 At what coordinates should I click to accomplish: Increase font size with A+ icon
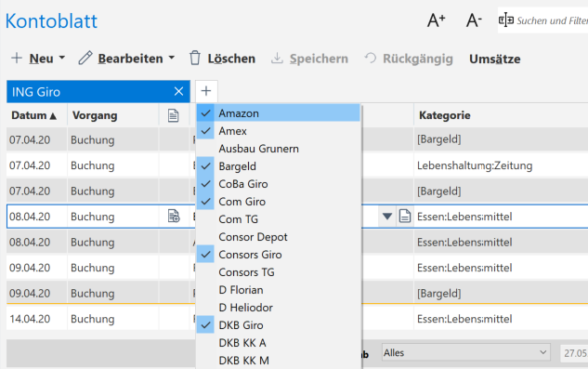point(437,20)
